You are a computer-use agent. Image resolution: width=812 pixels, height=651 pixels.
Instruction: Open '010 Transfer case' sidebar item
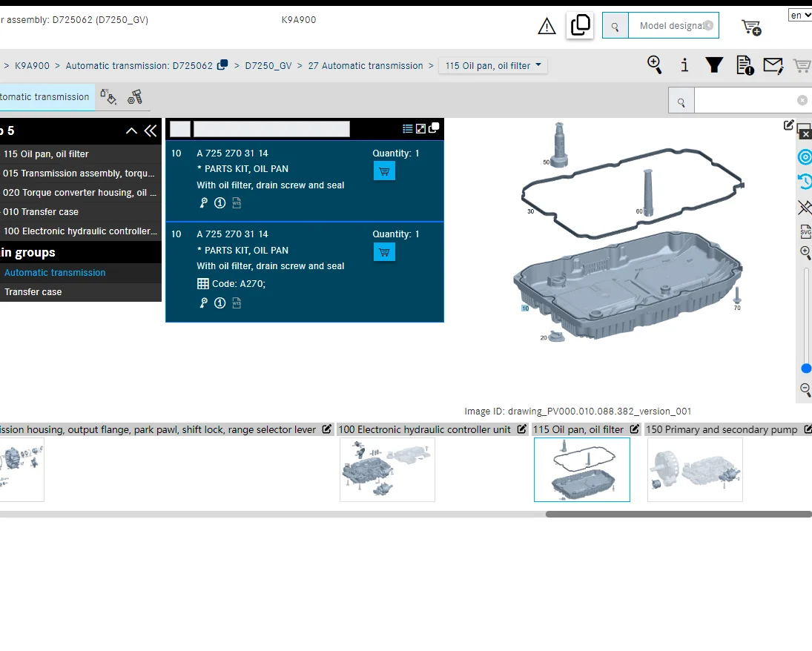(x=80, y=212)
